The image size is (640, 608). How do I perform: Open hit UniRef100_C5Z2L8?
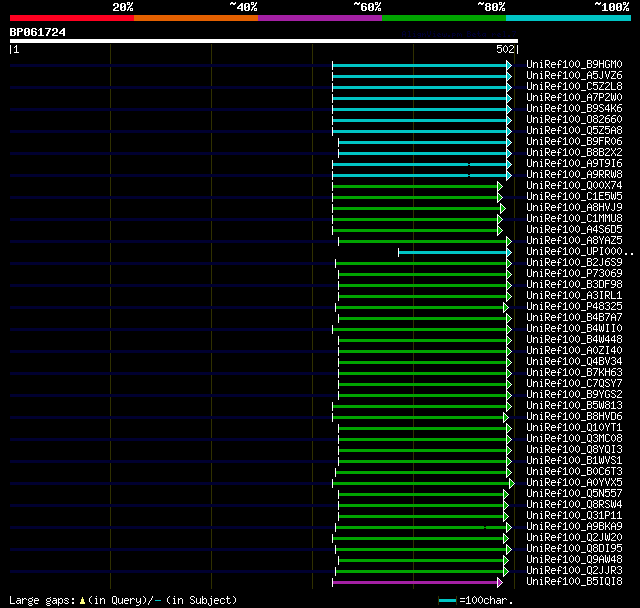click(x=574, y=87)
